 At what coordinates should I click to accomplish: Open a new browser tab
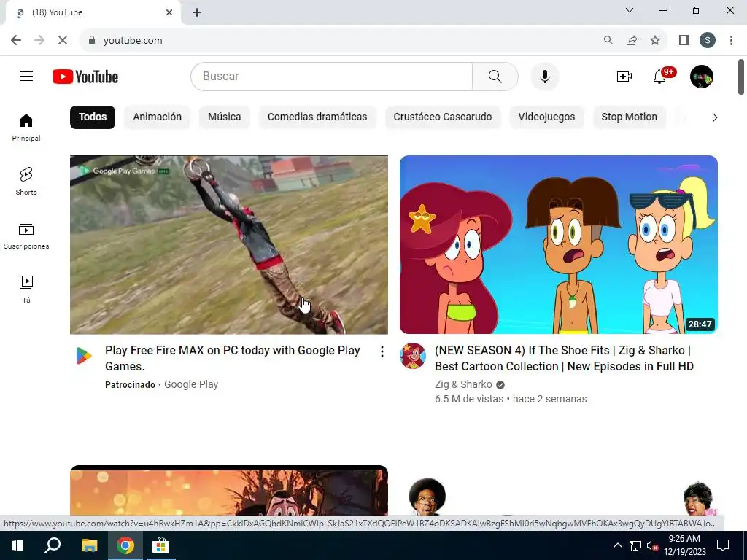197,12
